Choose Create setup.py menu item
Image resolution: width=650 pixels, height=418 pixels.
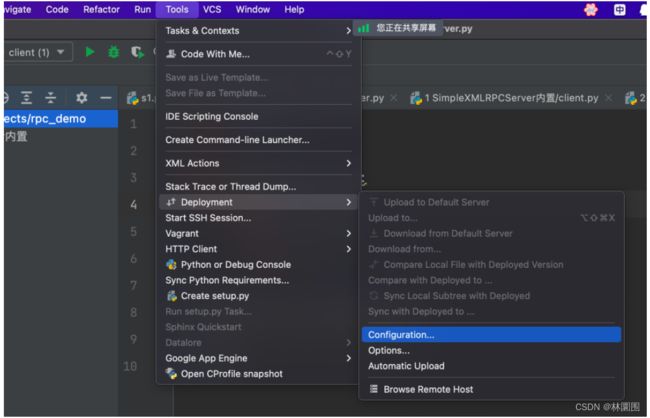pos(258,296)
